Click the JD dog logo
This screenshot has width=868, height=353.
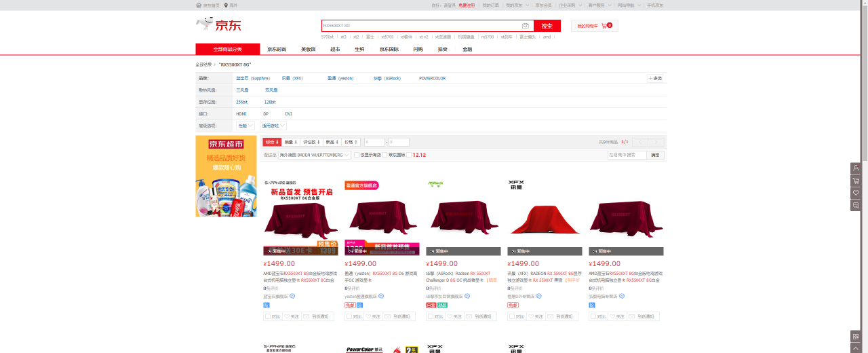pos(218,24)
